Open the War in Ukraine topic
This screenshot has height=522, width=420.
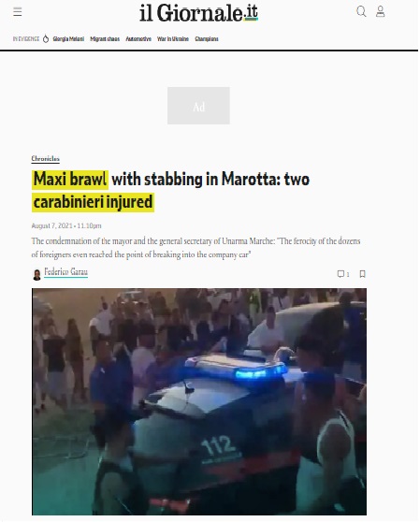(173, 39)
